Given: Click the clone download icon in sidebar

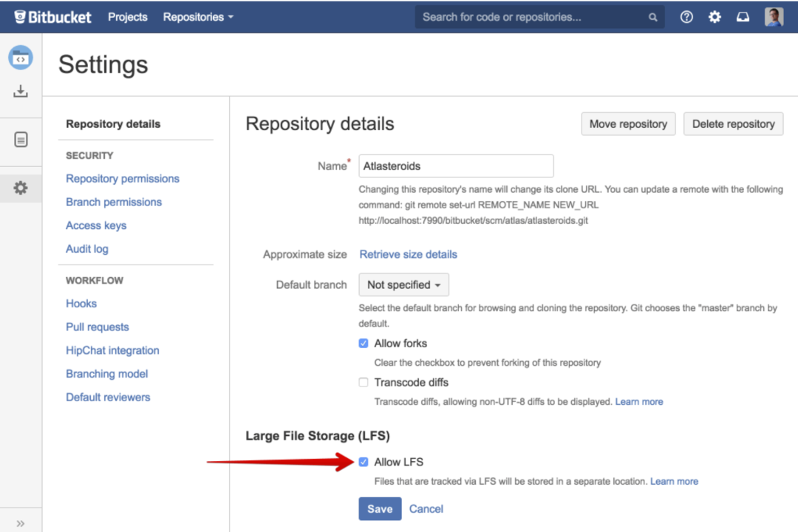Looking at the screenshot, I should pyautogui.click(x=21, y=92).
